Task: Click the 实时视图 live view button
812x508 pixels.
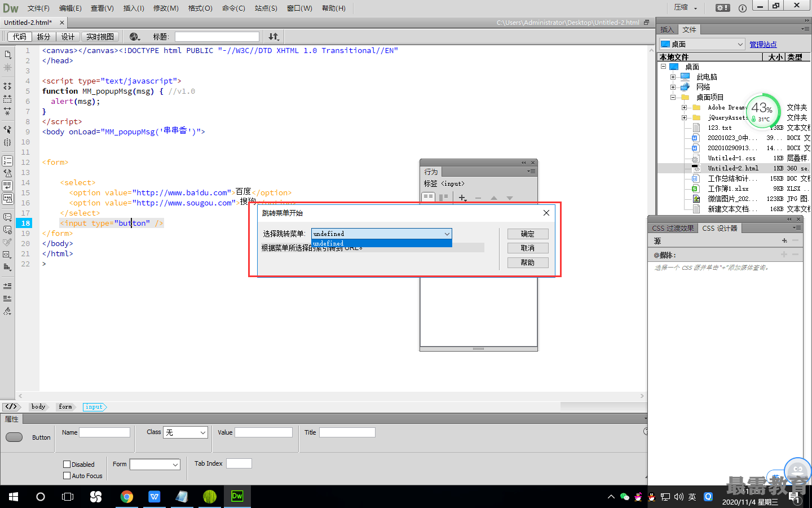Action: click(x=100, y=37)
